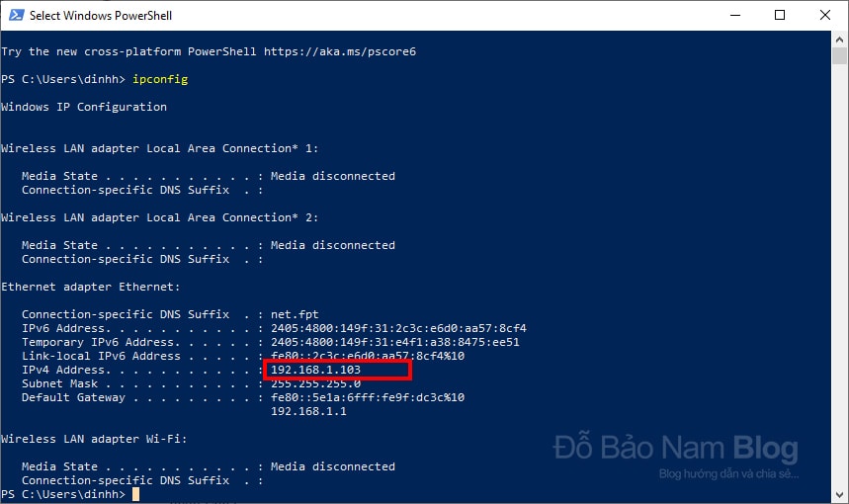Click the scrollbar down arrow
Viewport: 849px width, 504px height.
click(839, 495)
